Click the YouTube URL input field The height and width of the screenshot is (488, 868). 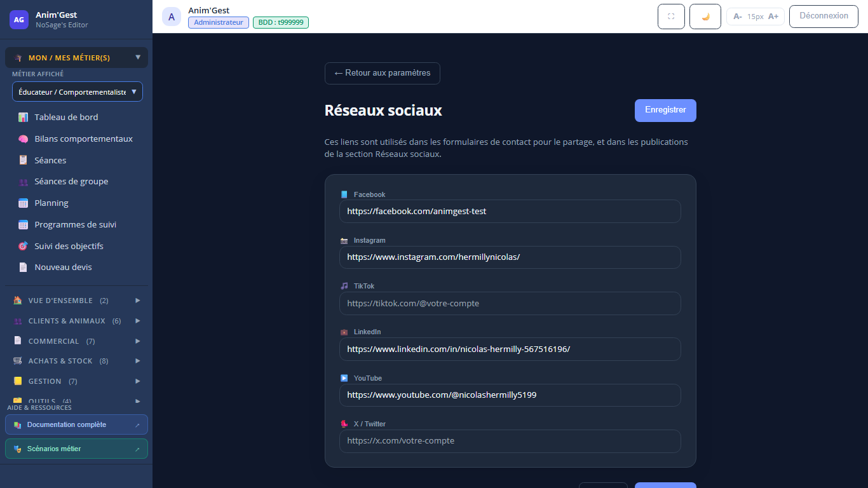[510, 395]
